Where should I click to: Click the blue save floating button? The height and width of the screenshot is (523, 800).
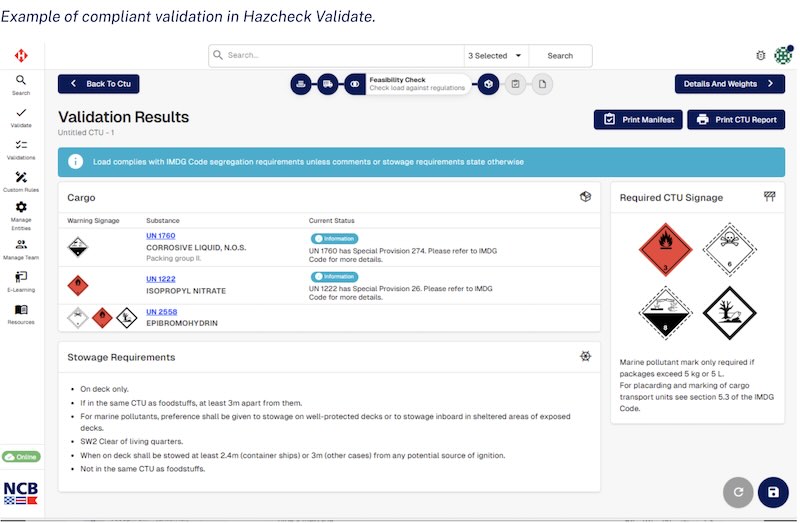(x=772, y=492)
